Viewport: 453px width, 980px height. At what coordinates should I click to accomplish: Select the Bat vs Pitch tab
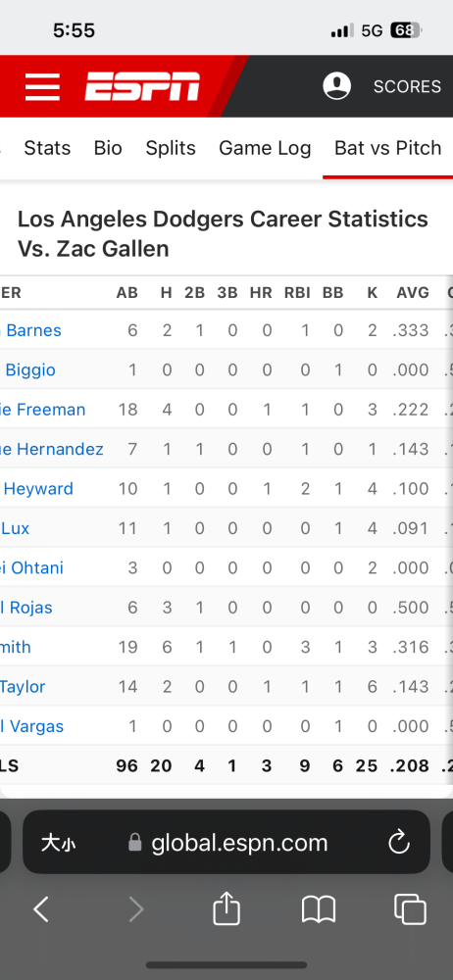[388, 148]
